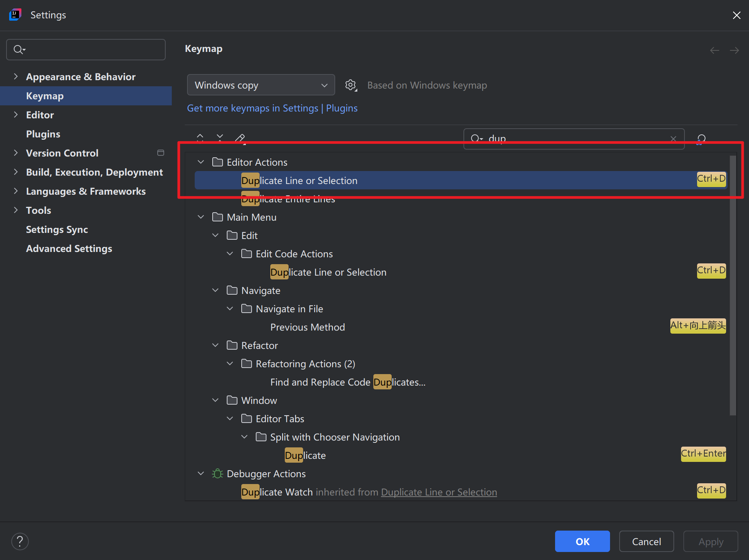Open Appearance & Behavior settings page
Image resolution: width=749 pixels, height=560 pixels.
point(81,77)
